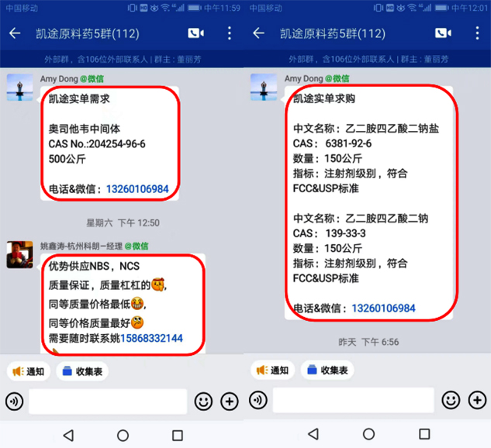The height and width of the screenshot is (448, 491).
Task: Focus the message input field in left chat
Action: [108, 401]
